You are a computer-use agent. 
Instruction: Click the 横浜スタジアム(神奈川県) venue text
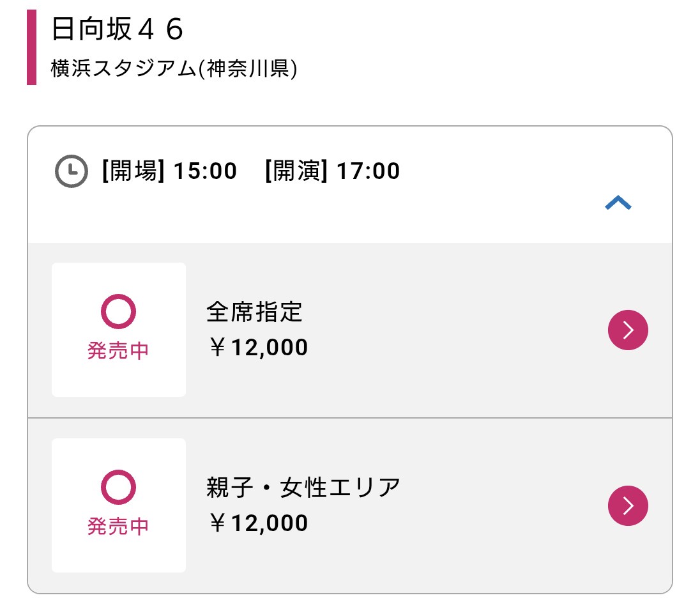[174, 69]
